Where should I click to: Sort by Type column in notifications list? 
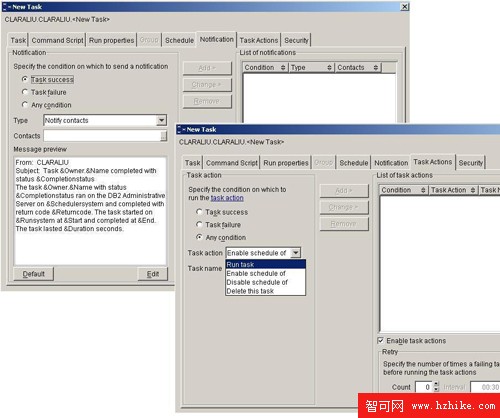point(311,67)
